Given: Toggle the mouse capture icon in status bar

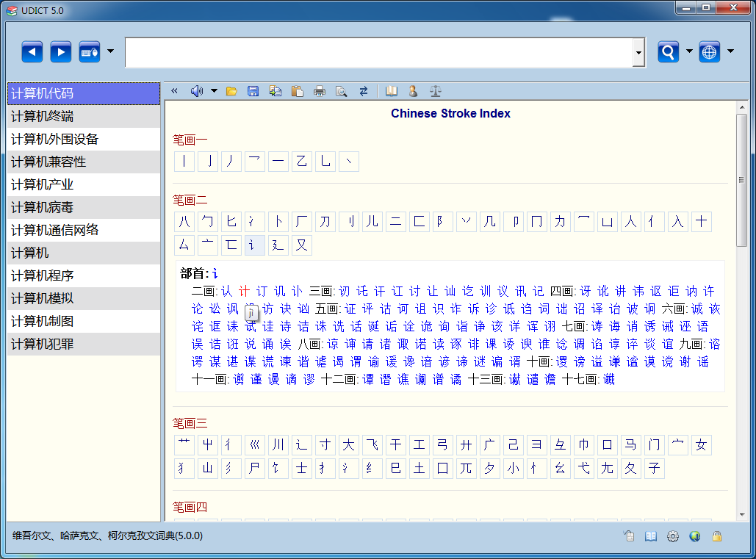Looking at the screenshot, I should click(628, 536).
